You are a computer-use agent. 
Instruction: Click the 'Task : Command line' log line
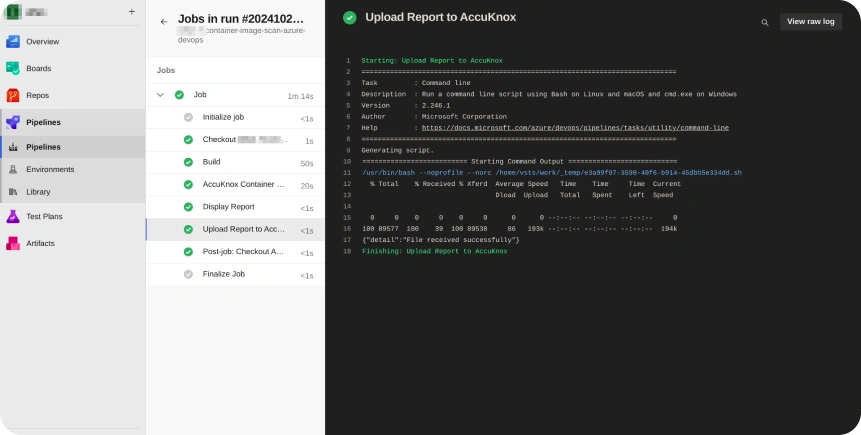(416, 83)
